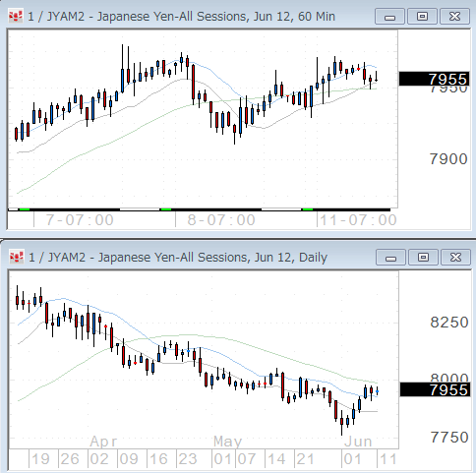Select the 60 Min chart title text
476x473 pixels.
coord(181,17)
